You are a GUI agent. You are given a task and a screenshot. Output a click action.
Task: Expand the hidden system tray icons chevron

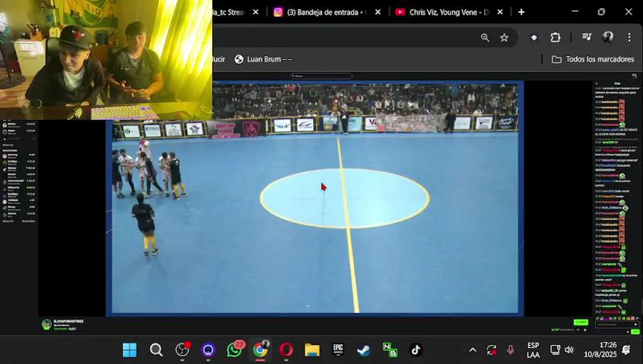[472, 350]
